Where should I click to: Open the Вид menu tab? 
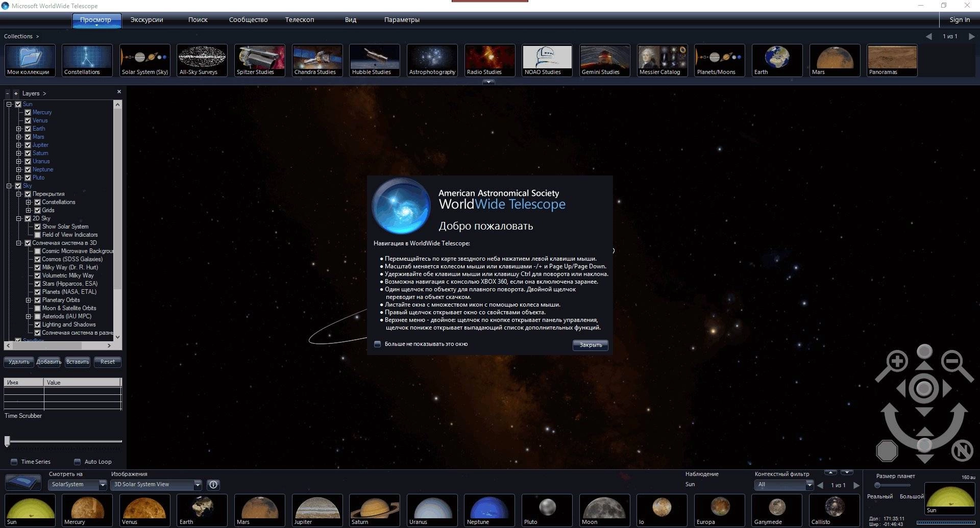click(351, 20)
